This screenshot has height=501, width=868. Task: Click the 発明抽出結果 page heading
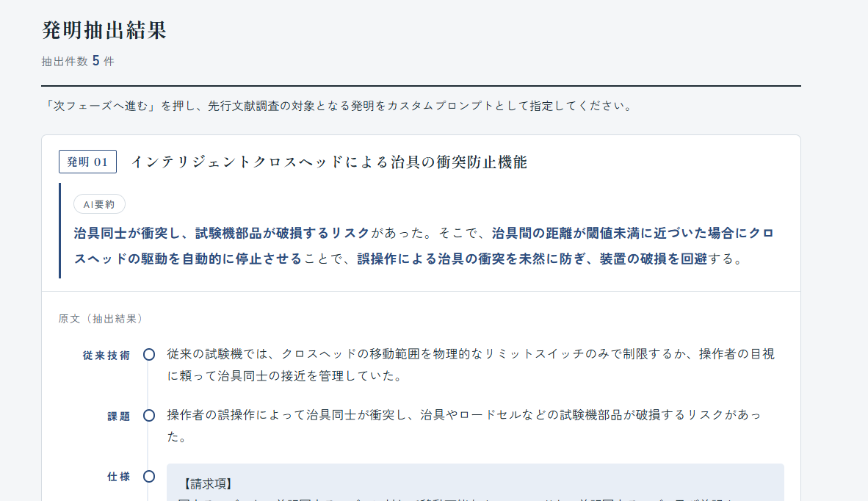click(x=104, y=30)
